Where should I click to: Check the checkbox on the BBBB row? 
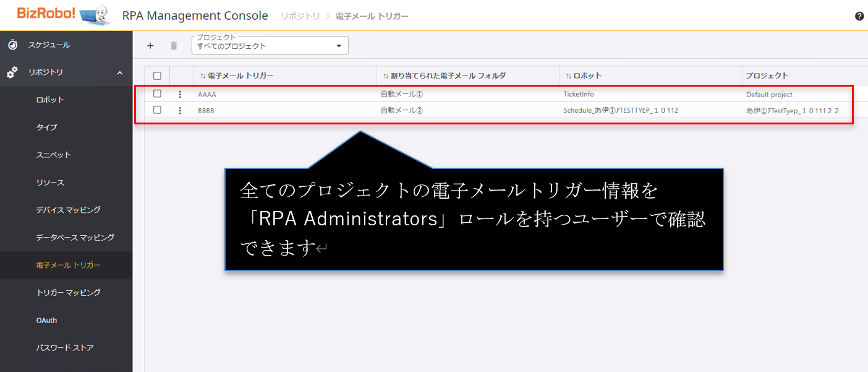pyautogui.click(x=158, y=110)
